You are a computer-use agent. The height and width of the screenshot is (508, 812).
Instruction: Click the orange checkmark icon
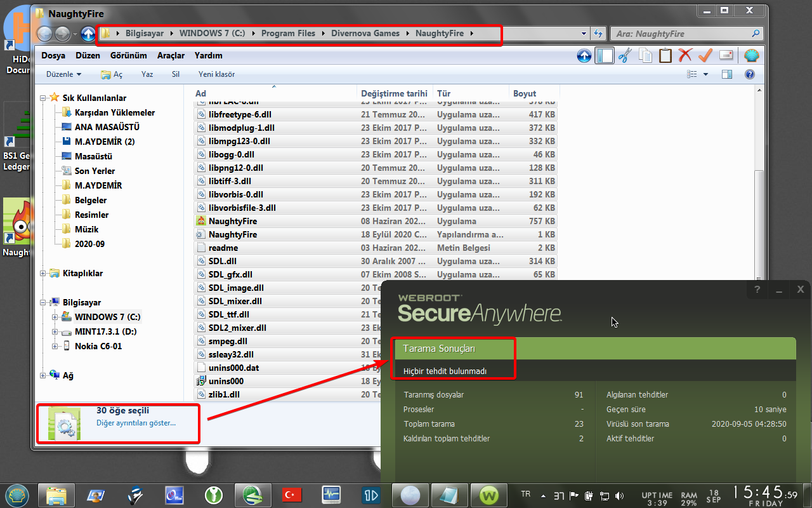pos(705,56)
